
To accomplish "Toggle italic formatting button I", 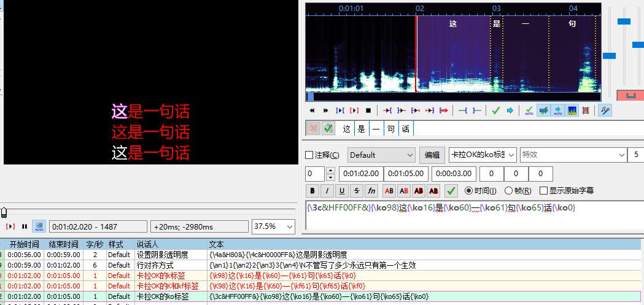I will pos(327,190).
